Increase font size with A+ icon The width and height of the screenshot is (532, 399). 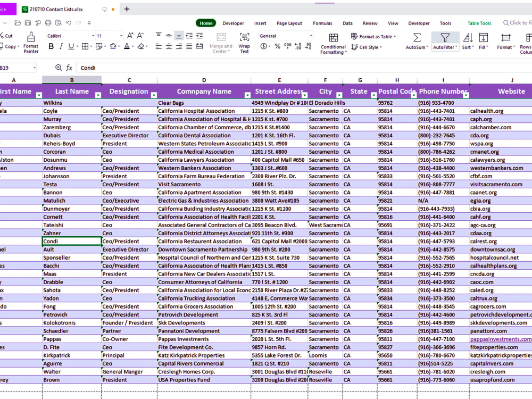pos(130,35)
